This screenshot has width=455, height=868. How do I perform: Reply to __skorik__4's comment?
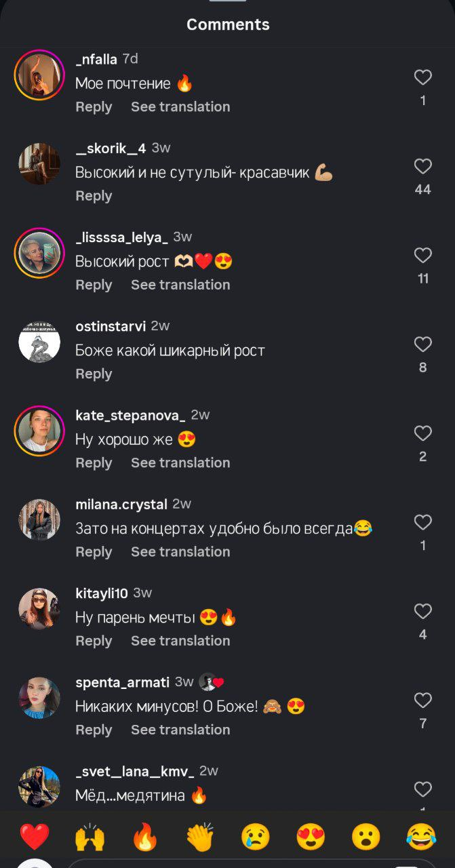(94, 196)
